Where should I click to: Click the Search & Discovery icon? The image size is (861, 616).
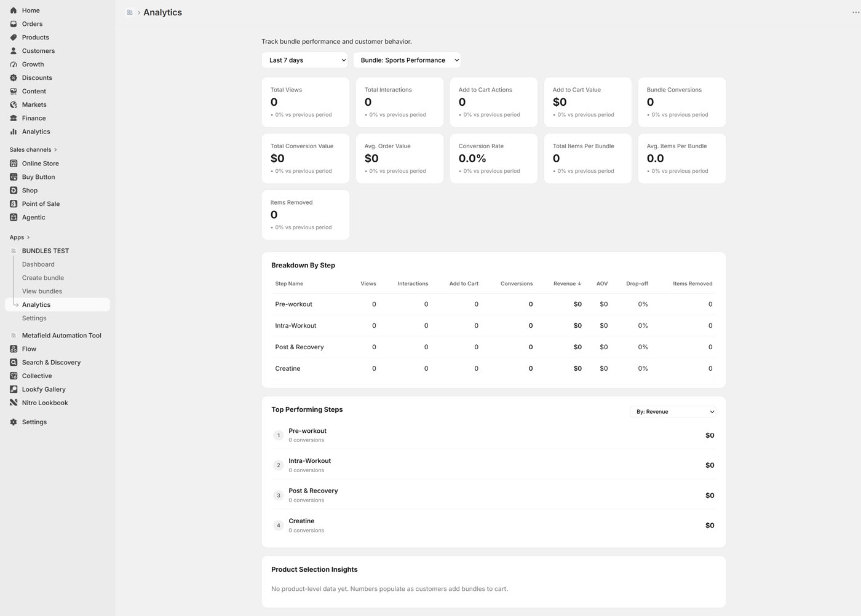(14, 363)
